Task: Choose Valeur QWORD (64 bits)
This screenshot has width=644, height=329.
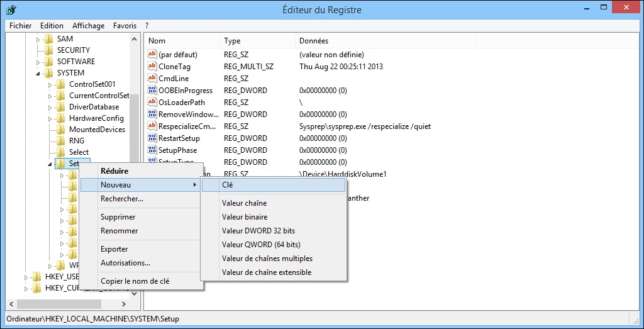Action: click(274, 245)
